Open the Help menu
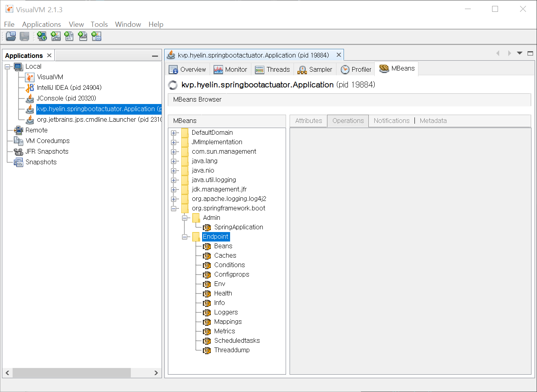 point(156,24)
